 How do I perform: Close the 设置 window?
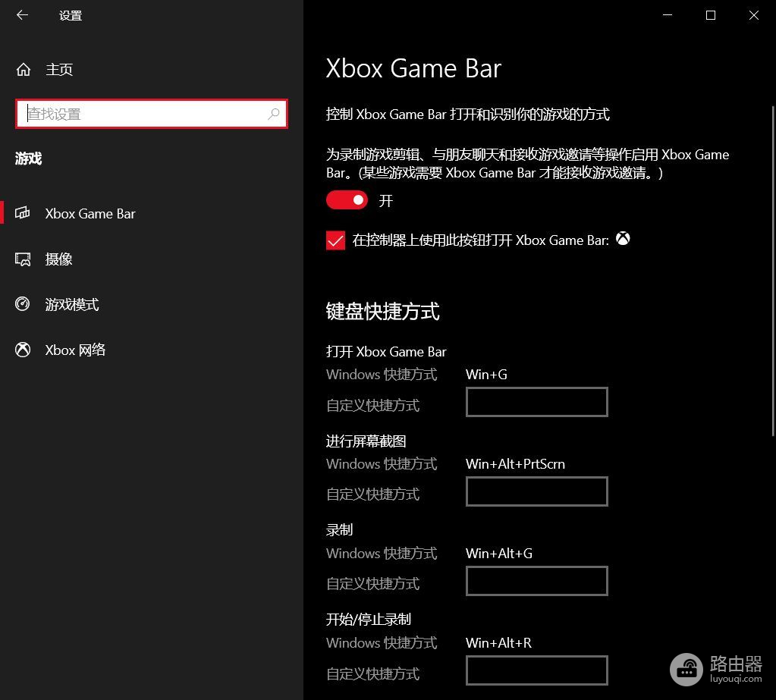pos(754,15)
